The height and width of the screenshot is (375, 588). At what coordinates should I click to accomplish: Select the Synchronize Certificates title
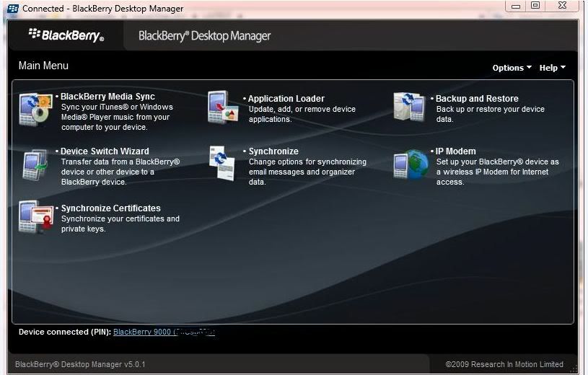pos(110,208)
